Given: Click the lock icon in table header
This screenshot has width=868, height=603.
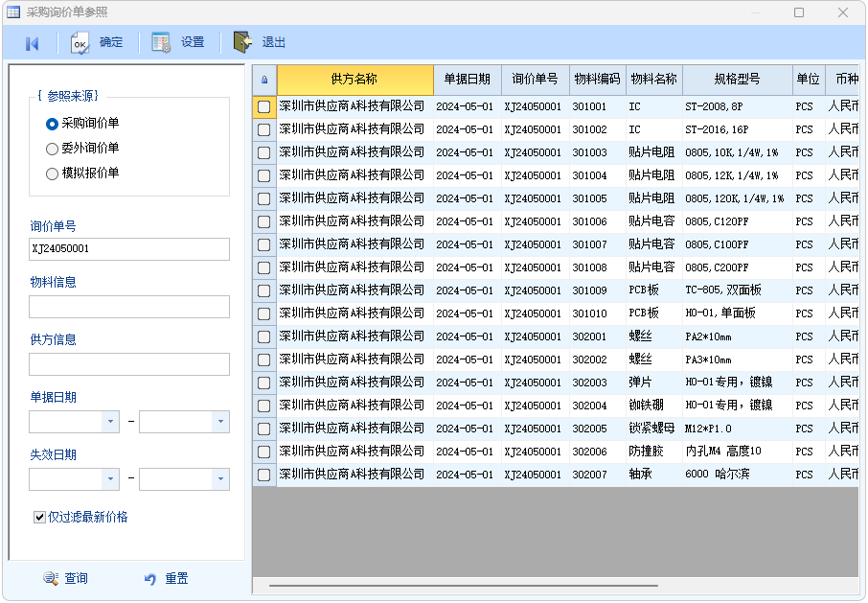Looking at the screenshot, I should (264, 80).
